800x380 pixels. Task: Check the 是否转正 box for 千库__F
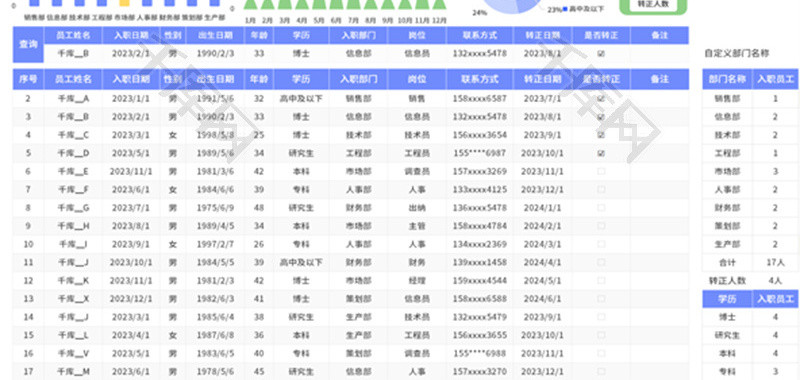[x=601, y=190]
